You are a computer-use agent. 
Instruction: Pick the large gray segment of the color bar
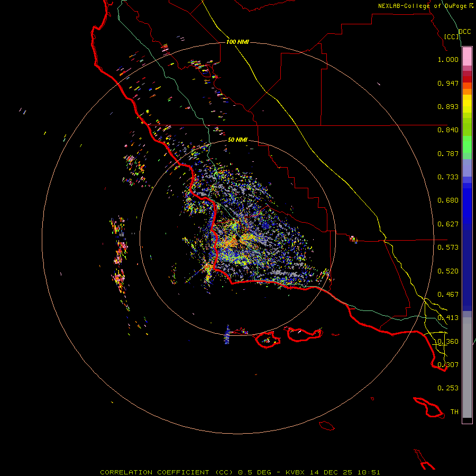point(467,368)
